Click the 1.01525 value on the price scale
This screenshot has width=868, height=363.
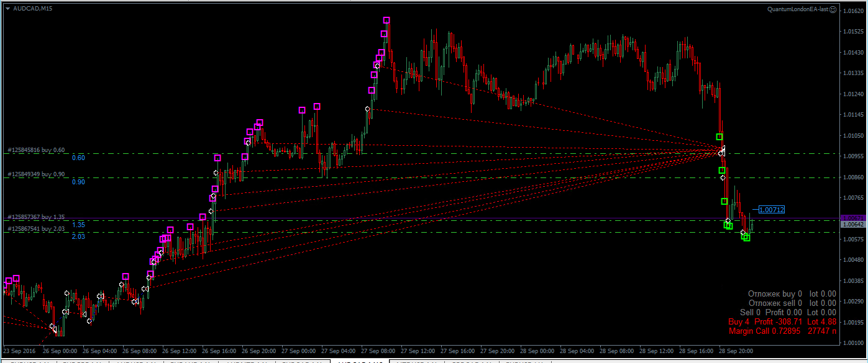pos(853,32)
